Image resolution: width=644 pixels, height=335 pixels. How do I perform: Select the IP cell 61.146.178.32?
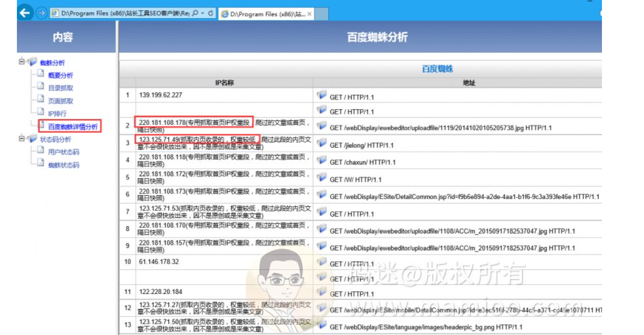click(224, 262)
